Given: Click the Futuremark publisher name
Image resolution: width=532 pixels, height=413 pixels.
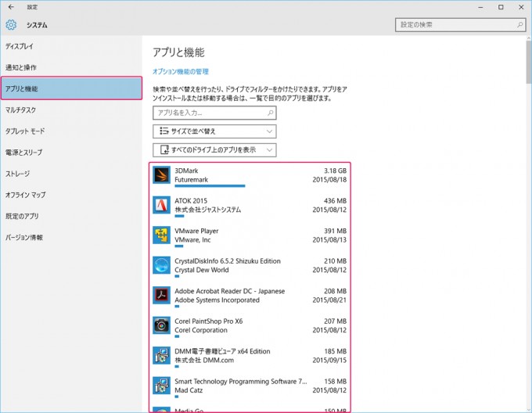Looking at the screenshot, I should tap(192, 180).
